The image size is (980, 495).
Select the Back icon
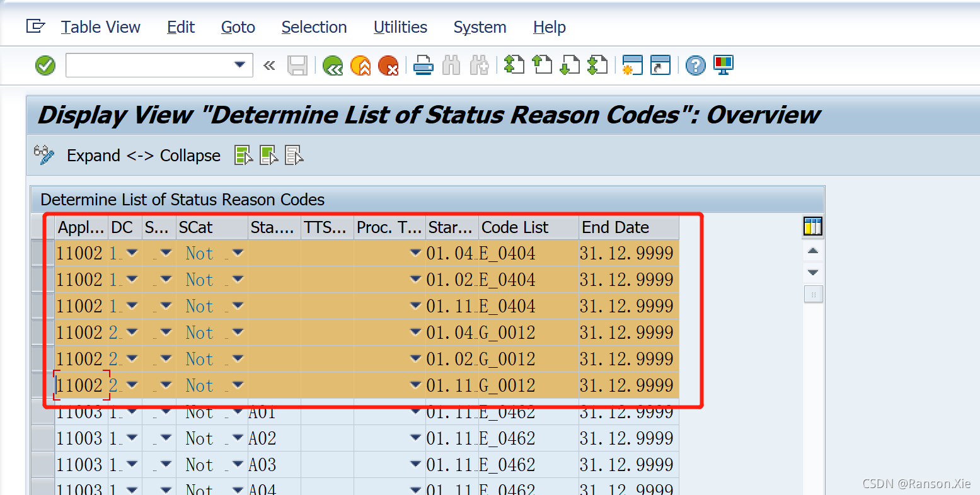pyautogui.click(x=333, y=65)
